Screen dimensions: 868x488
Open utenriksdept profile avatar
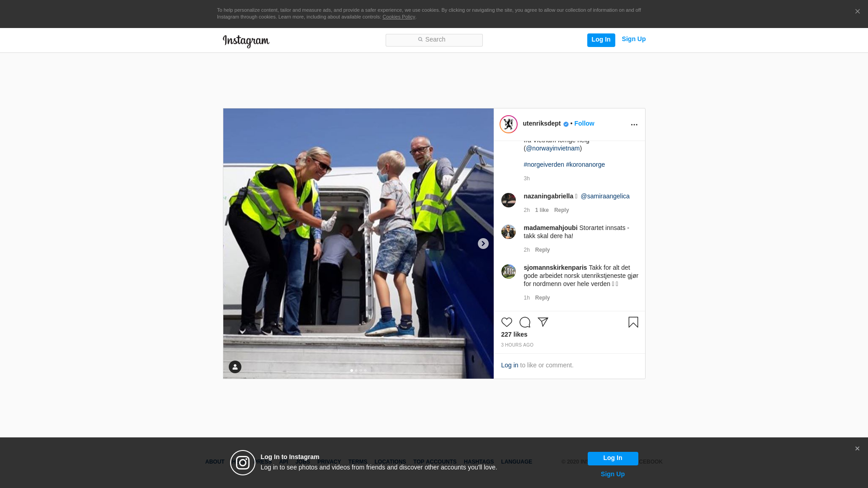(x=508, y=124)
